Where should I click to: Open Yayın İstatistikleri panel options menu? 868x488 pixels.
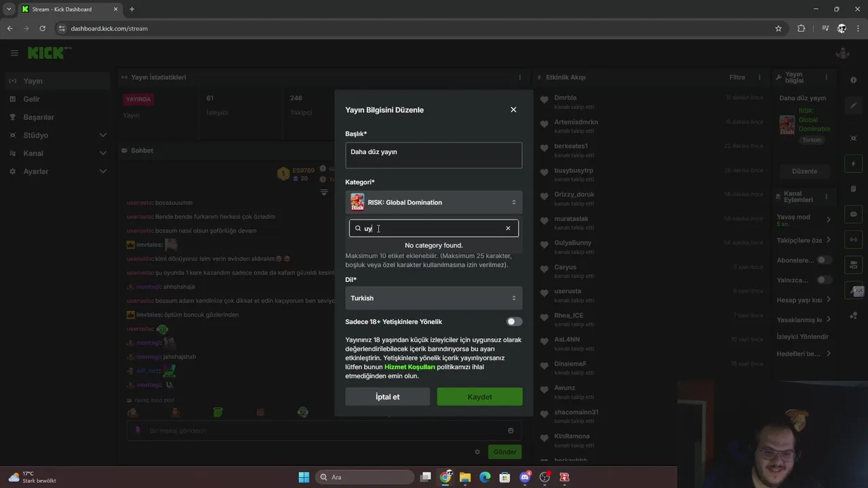point(520,77)
